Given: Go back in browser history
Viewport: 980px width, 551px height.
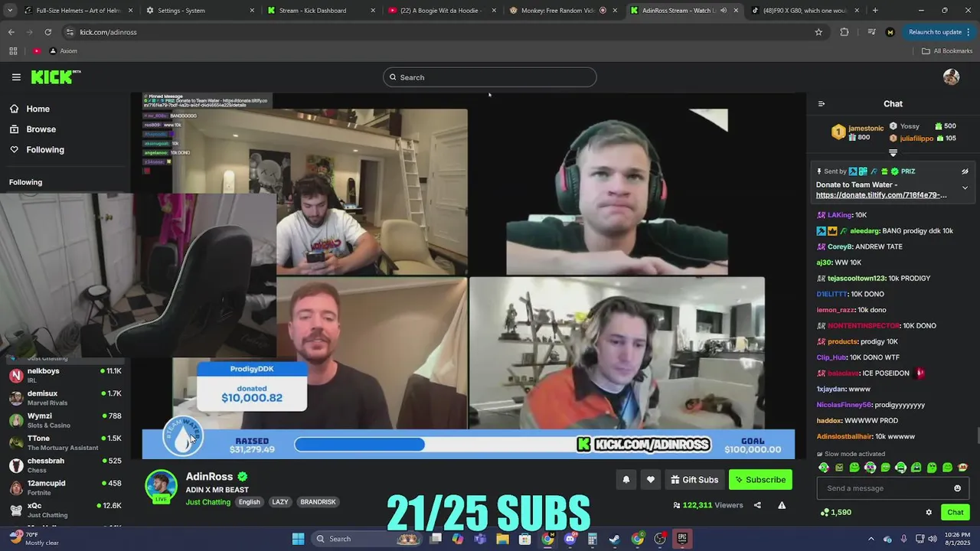Looking at the screenshot, I should tap(11, 32).
